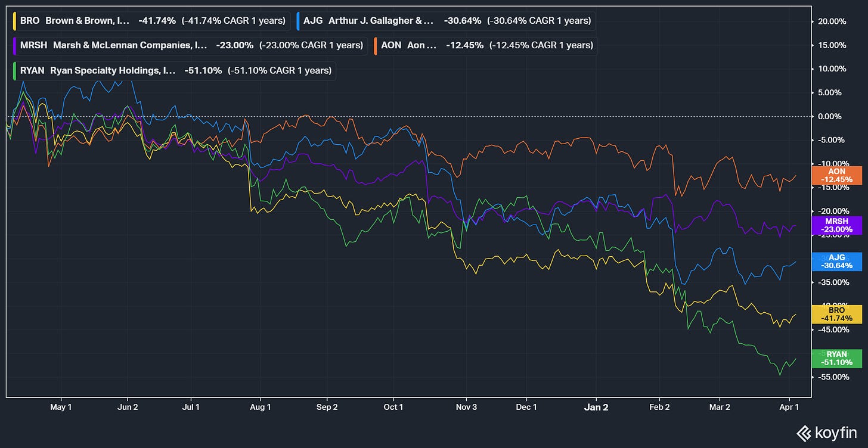Select the 'Mar 2' date on time axis
The width and height of the screenshot is (868, 448).
720,407
